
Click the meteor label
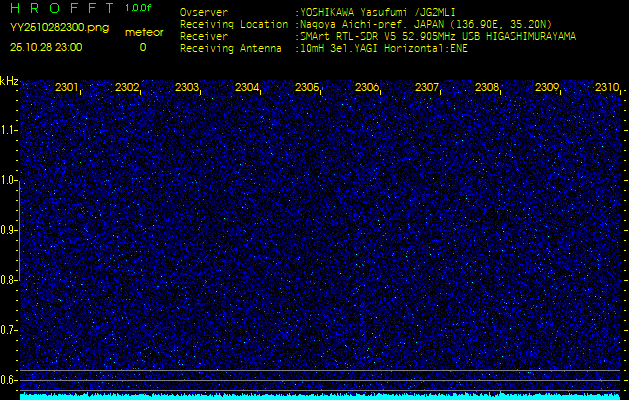tap(143, 32)
